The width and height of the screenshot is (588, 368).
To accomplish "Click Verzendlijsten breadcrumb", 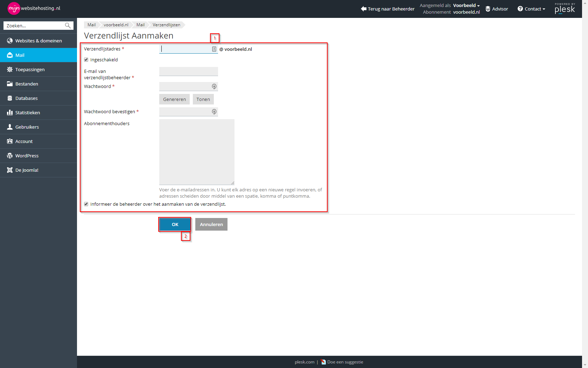I will point(166,25).
